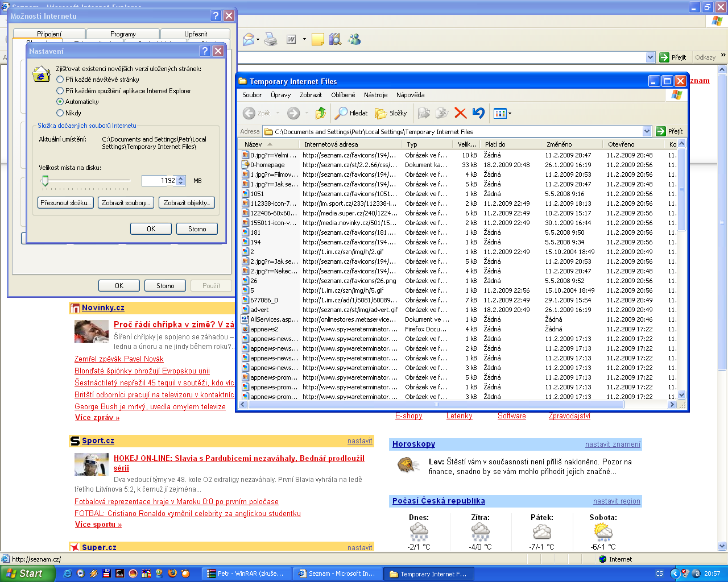The image size is (728, 582).
Task: Open the Oblíbené menu
Action: (343, 95)
